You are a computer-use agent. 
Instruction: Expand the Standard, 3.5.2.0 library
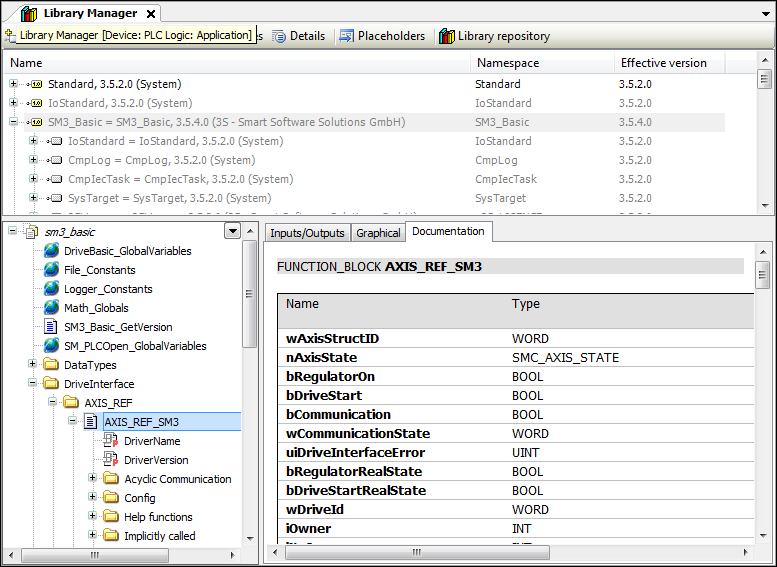tap(13, 84)
